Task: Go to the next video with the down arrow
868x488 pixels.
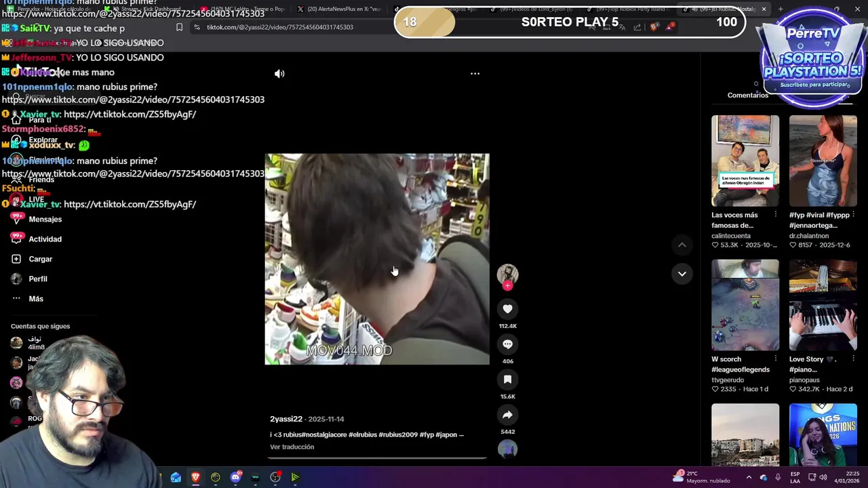Action: coord(682,274)
